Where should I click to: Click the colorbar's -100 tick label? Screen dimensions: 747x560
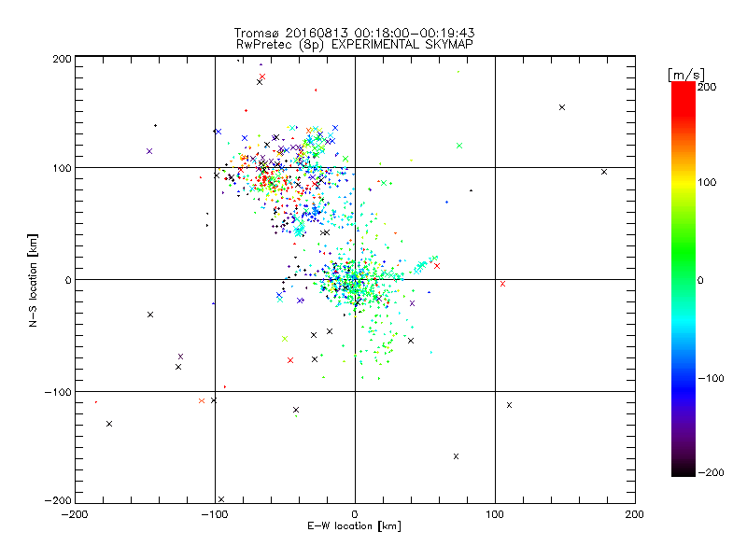pyautogui.click(x=711, y=379)
